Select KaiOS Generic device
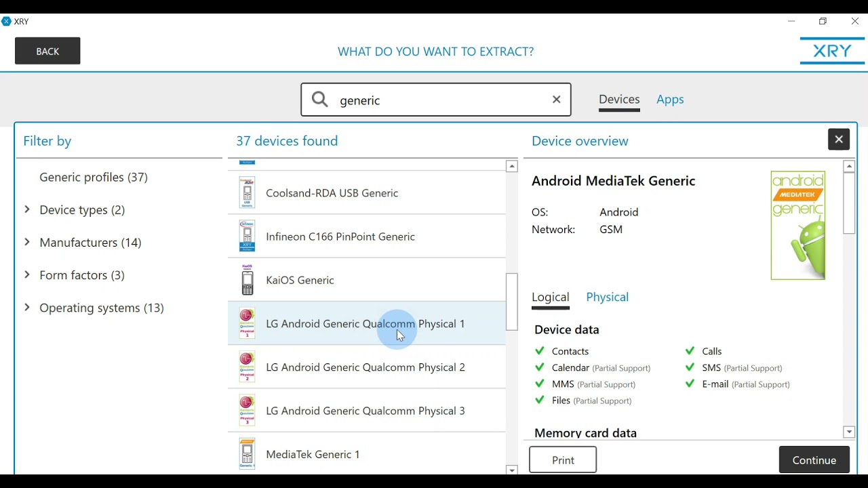 pos(367,280)
